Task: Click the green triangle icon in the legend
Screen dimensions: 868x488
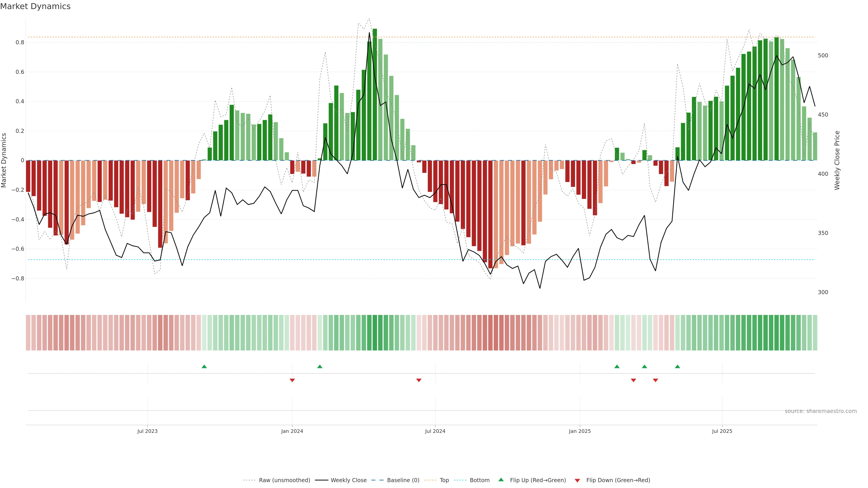Action: (501, 480)
